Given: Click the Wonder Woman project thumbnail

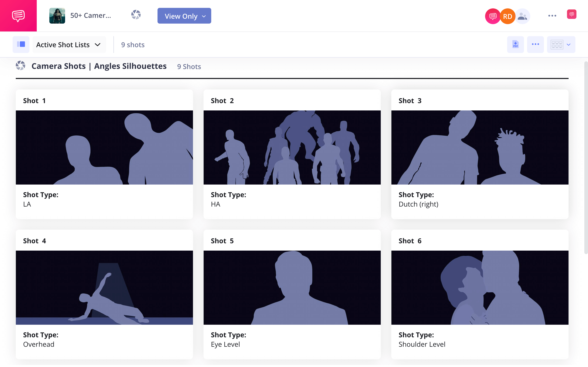Looking at the screenshot, I should click(57, 16).
